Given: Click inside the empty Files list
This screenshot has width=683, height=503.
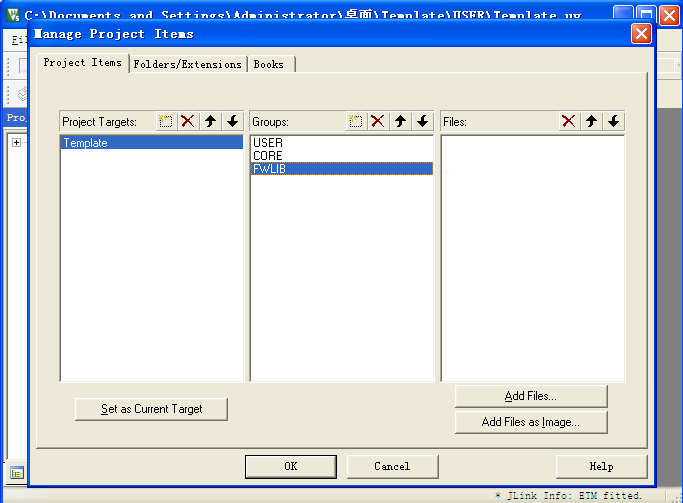Looking at the screenshot, I should (x=533, y=258).
